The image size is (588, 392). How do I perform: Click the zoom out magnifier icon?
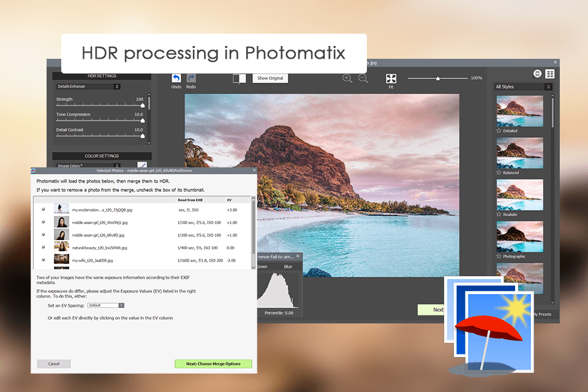(363, 78)
